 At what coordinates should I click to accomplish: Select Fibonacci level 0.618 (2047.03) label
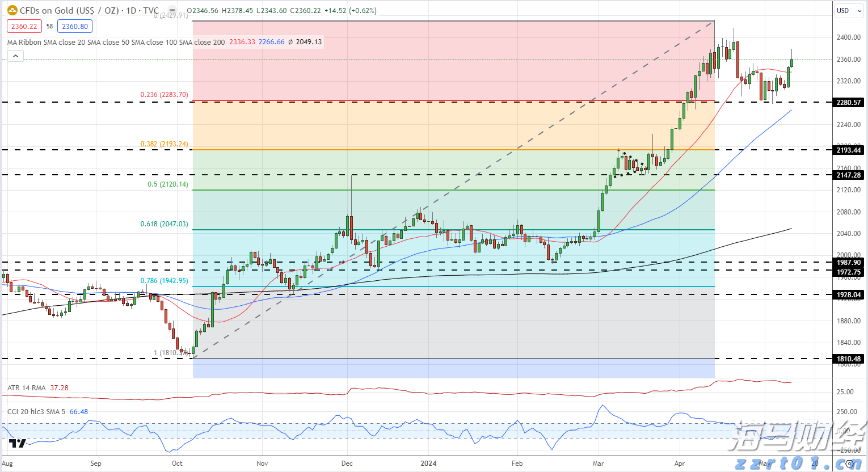pyautogui.click(x=165, y=224)
